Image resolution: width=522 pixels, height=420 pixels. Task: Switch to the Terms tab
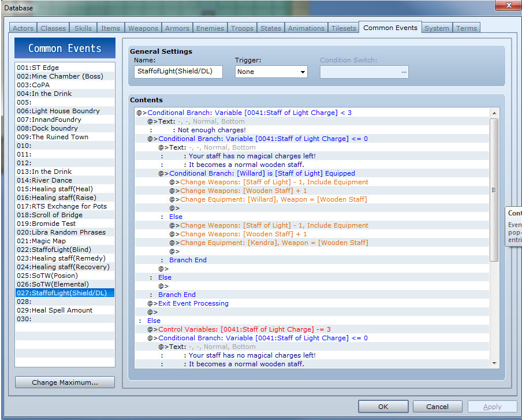(x=466, y=27)
